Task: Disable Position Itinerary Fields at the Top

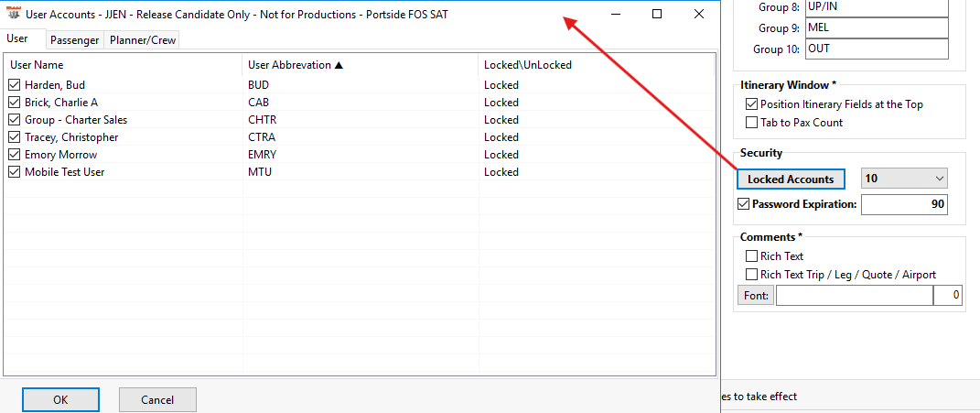Action: [x=752, y=104]
